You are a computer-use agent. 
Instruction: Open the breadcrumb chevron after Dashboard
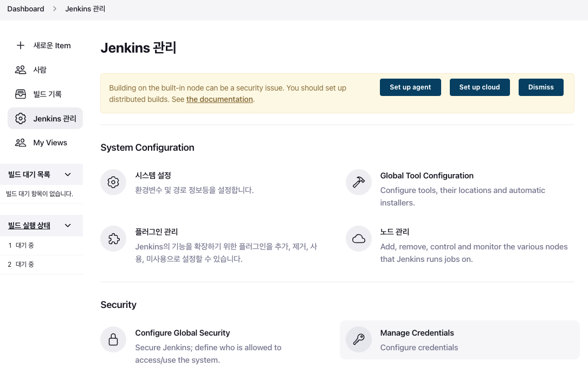(55, 9)
